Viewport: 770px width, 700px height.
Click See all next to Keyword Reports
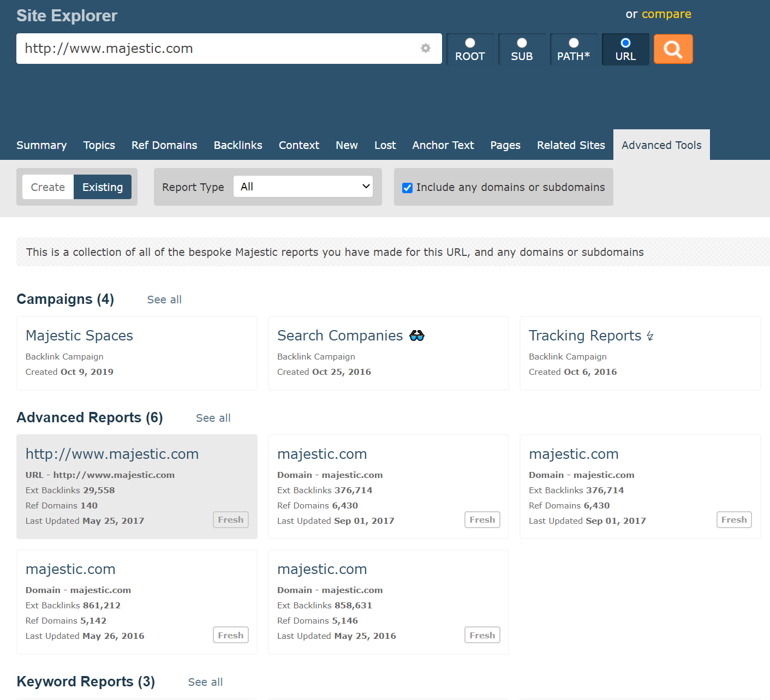(x=205, y=682)
